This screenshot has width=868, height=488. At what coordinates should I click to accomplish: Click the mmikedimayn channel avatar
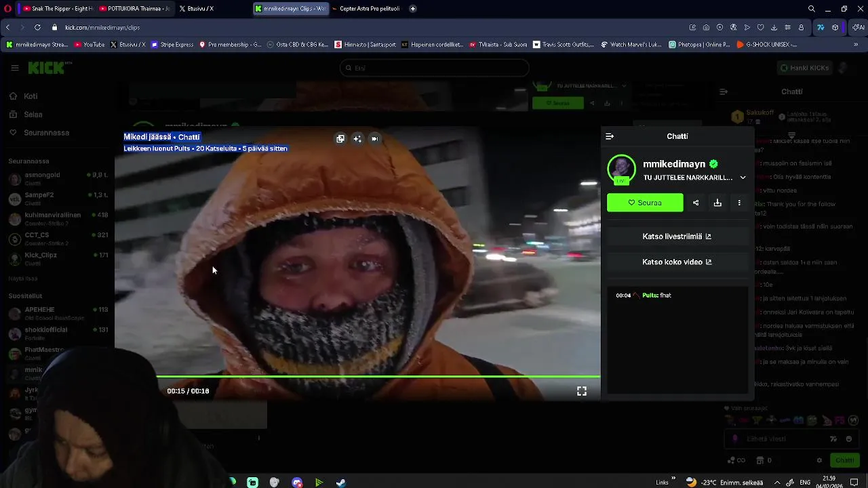(x=621, y=169)
